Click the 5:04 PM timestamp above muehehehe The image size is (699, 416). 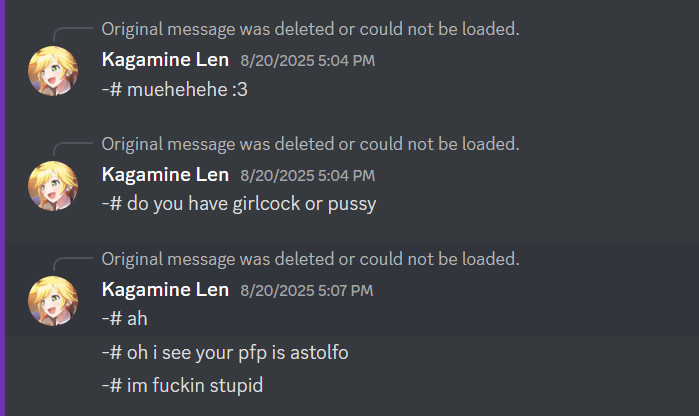coord(308,61)
